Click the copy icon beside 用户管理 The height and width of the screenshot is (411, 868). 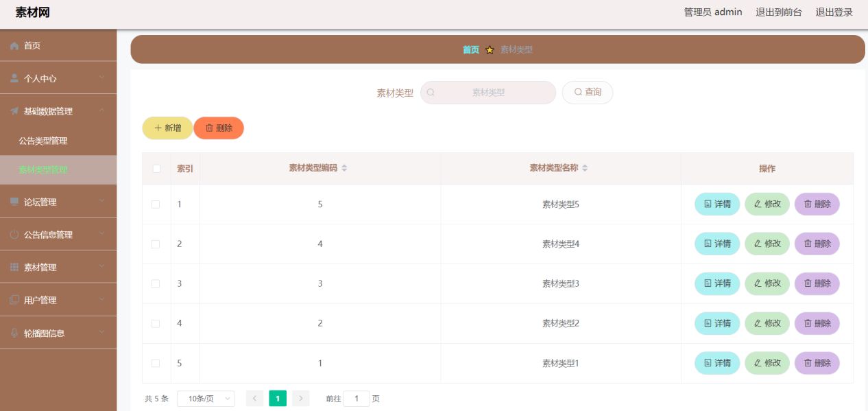pyautogui.click(x=14, y=301)
